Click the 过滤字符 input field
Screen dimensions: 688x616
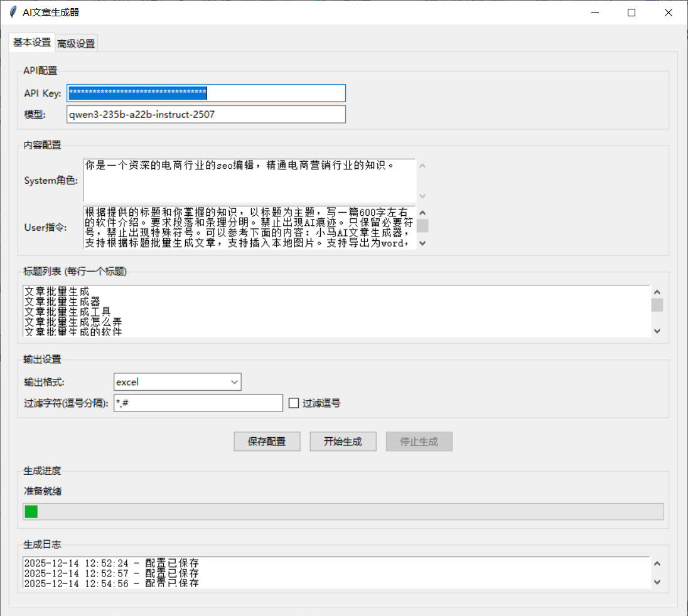pos(198,403)
